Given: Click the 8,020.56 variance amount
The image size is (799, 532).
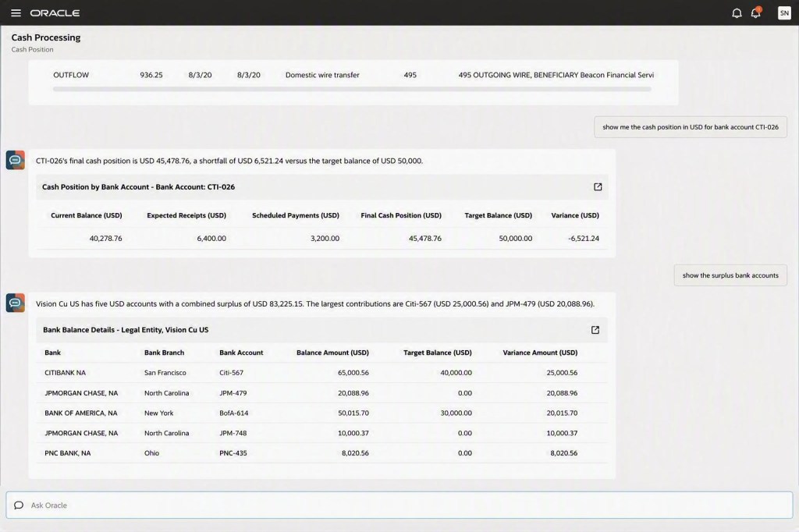Looking at the screenshot, I should pyautogui.click(x=563, y=453).
